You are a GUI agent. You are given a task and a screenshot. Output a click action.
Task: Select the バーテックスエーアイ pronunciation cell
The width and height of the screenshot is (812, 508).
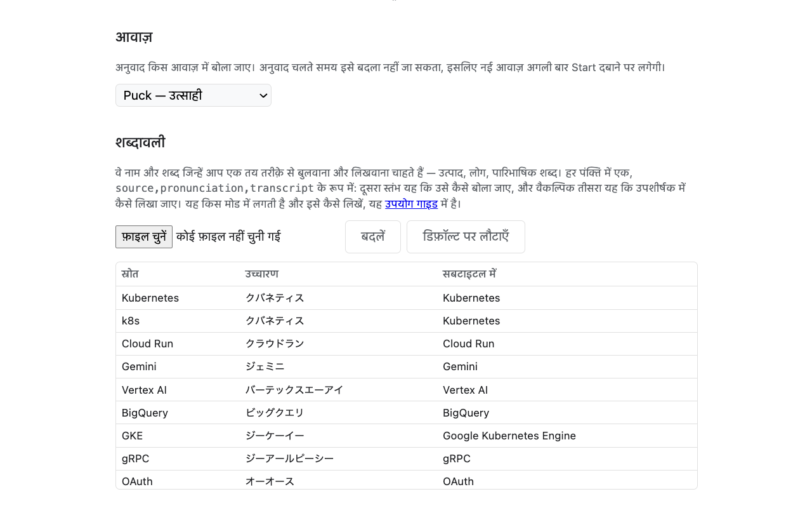[x=338, y=390]
